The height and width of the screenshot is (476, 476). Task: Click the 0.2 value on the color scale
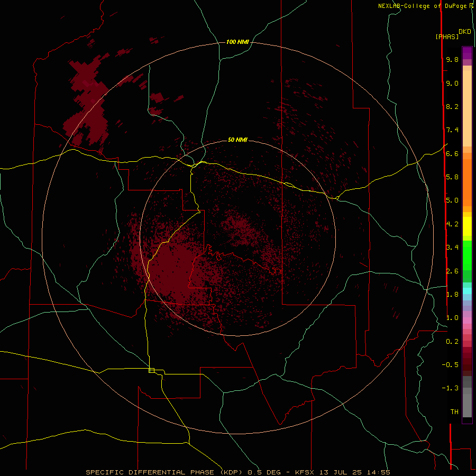point(452,342)
